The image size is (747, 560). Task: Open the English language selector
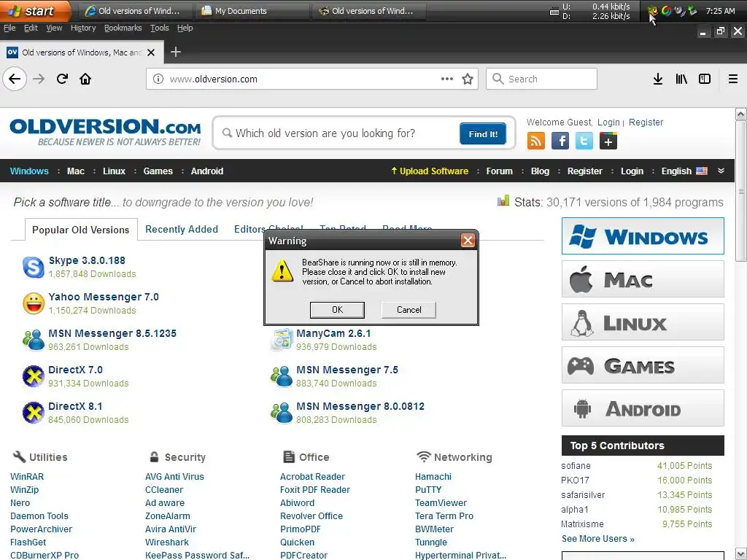684,171
